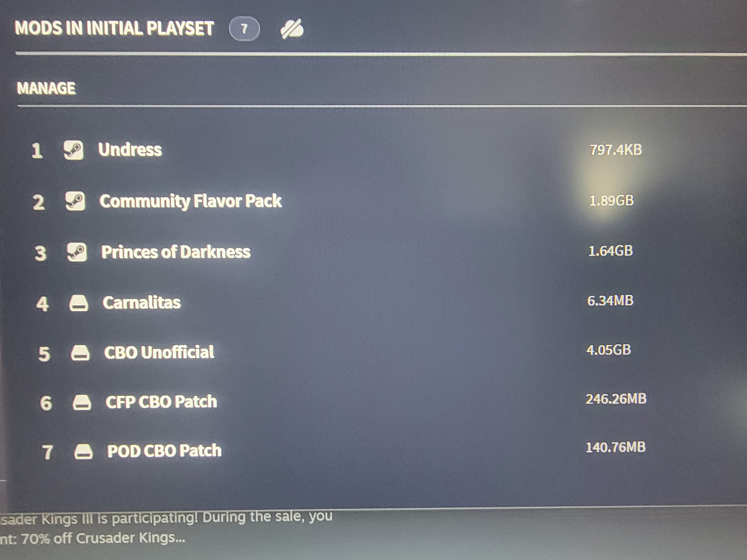
Task: Select CBO Unofficial in the playset
Action: 159,352
